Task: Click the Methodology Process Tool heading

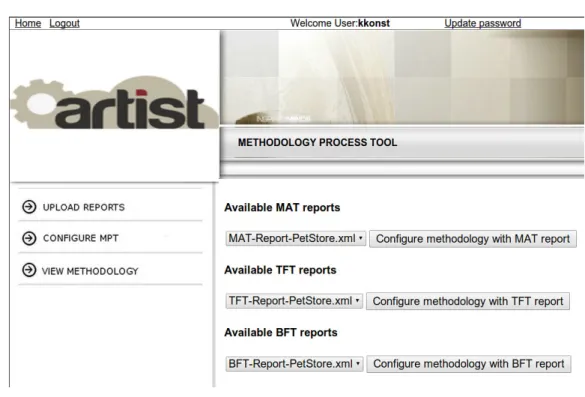Action: 317,142
